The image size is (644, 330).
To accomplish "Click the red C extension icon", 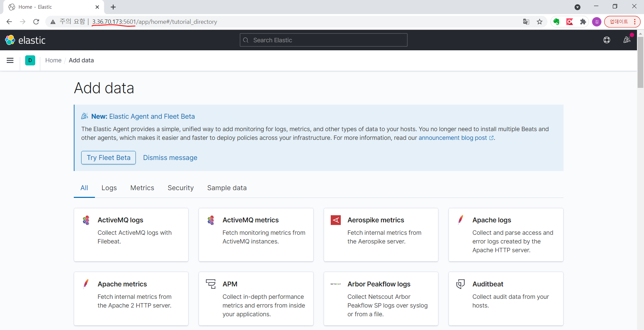I will [x=570, y=22].
